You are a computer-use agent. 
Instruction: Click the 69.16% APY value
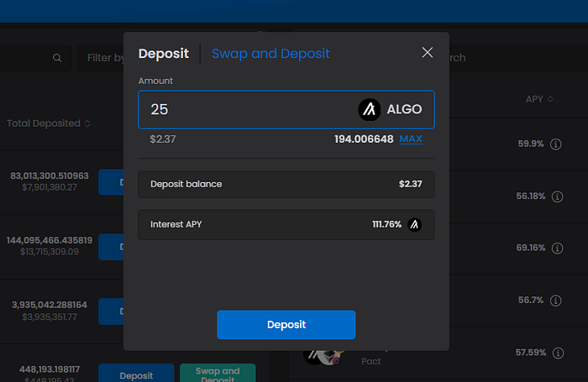pos(531,248)
